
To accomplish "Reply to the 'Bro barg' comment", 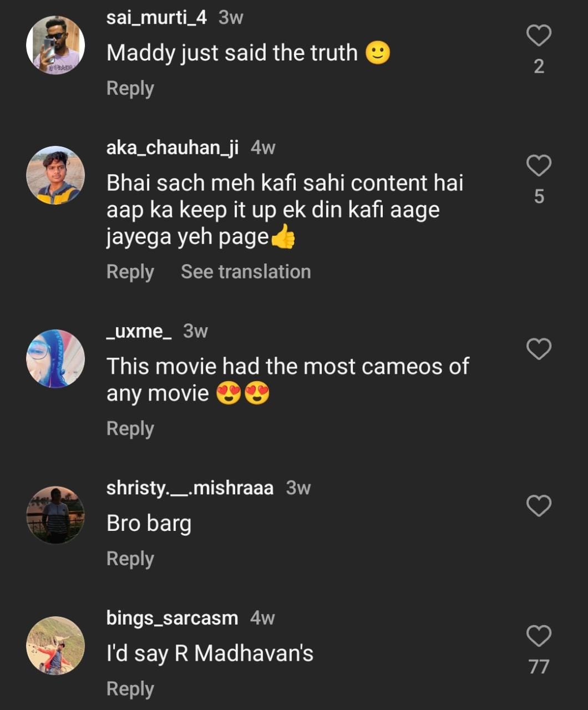I will [130, 559].
